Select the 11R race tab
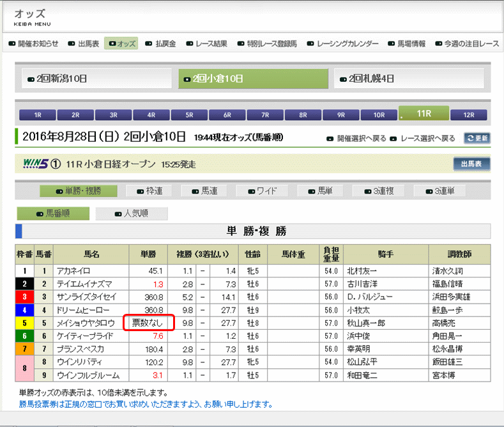The height and width of the screenshot is (427, 504). pyautogui.click(x=423, y=114)
